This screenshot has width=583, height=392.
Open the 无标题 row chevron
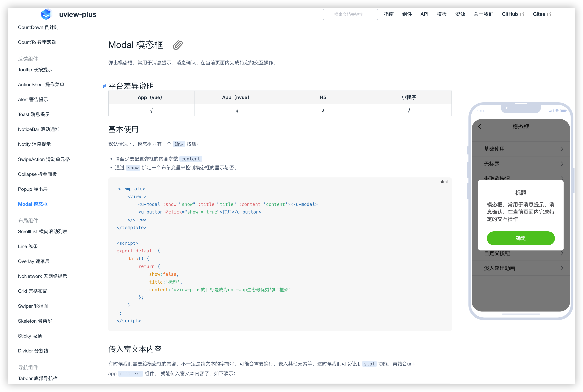562,164
